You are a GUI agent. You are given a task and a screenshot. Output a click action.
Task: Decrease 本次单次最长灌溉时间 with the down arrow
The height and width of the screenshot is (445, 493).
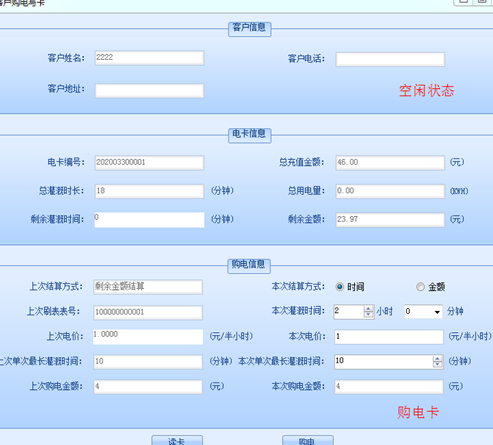437,364
